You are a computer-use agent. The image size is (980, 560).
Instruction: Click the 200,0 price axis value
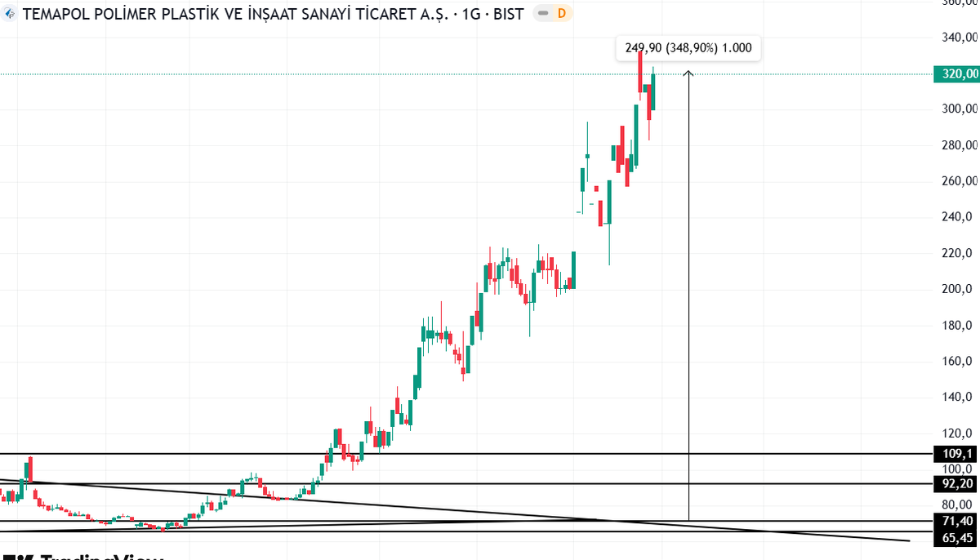point(957,289)
